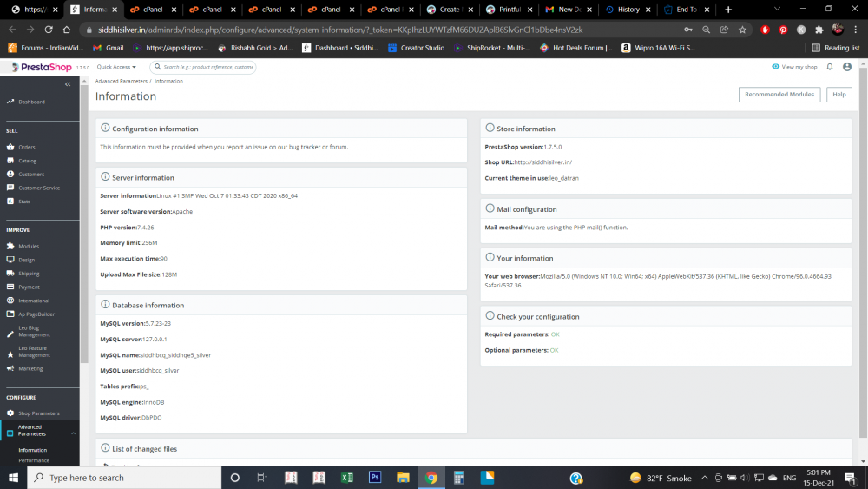
Task: Click the Leo Blog Management pencil icon
Action: tap(10, 334)
